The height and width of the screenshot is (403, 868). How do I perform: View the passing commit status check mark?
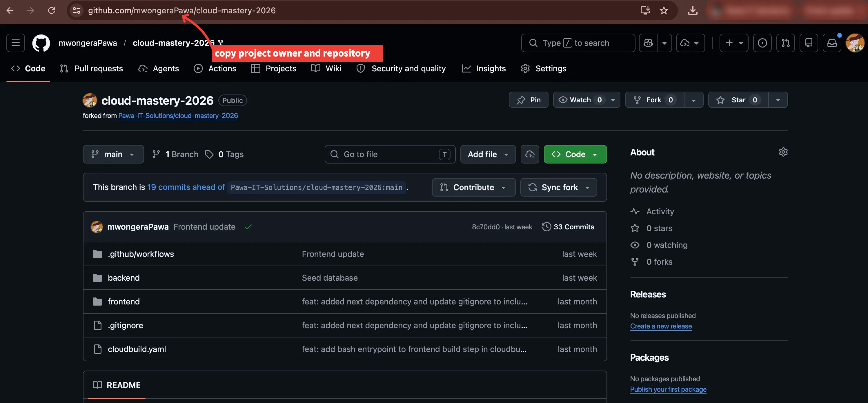248,227
